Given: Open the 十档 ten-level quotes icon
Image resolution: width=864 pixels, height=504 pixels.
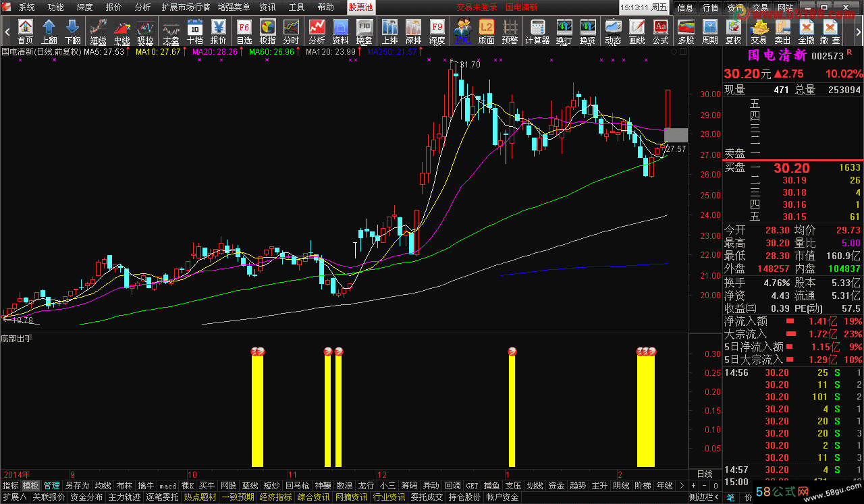Looking at the screenshot, I should tap(195, 31).
